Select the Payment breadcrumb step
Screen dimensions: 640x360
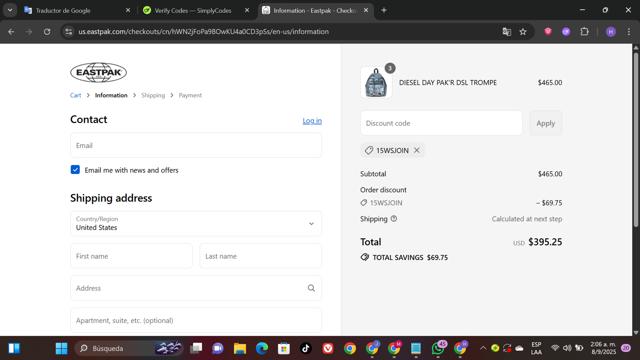click(x=190, y=95)
